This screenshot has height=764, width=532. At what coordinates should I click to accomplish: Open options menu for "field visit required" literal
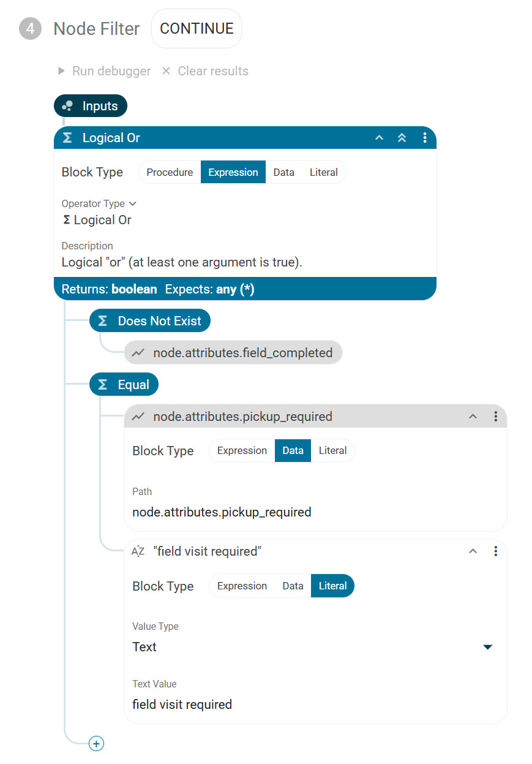(495, 551)
